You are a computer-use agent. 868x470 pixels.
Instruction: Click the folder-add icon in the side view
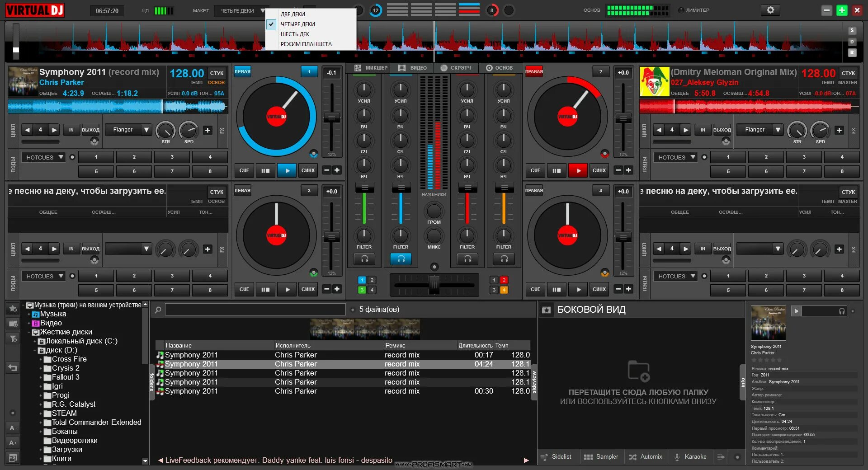[x=638, y=371]
